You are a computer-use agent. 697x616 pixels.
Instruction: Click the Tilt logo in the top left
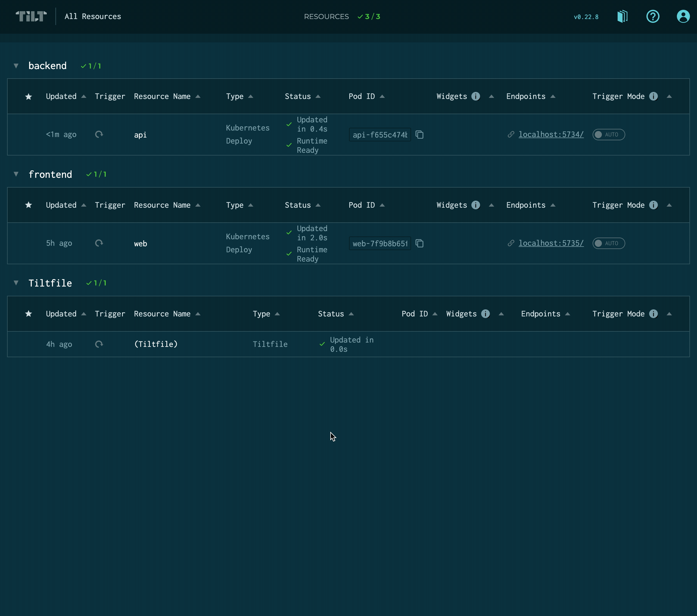[x=30, y=16]
